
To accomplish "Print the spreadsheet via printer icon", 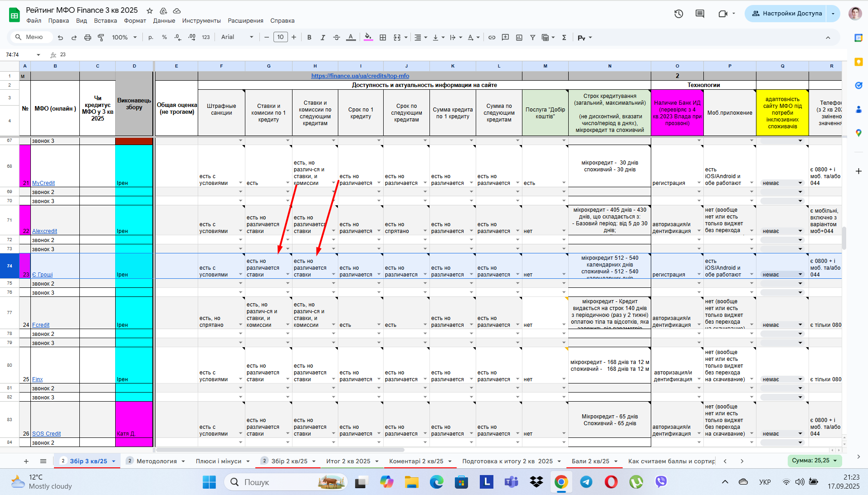I will (x=88, y=38).
